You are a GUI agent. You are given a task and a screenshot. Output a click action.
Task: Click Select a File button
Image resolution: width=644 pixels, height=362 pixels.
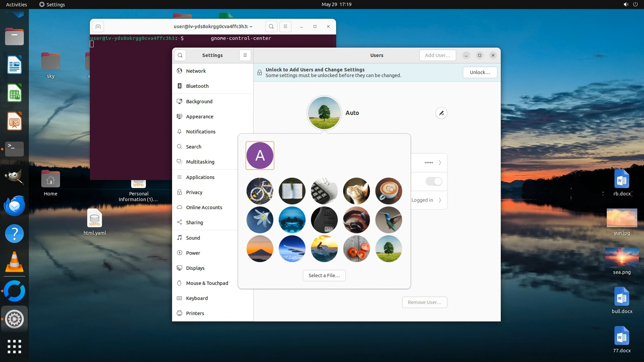coord(324,276)
